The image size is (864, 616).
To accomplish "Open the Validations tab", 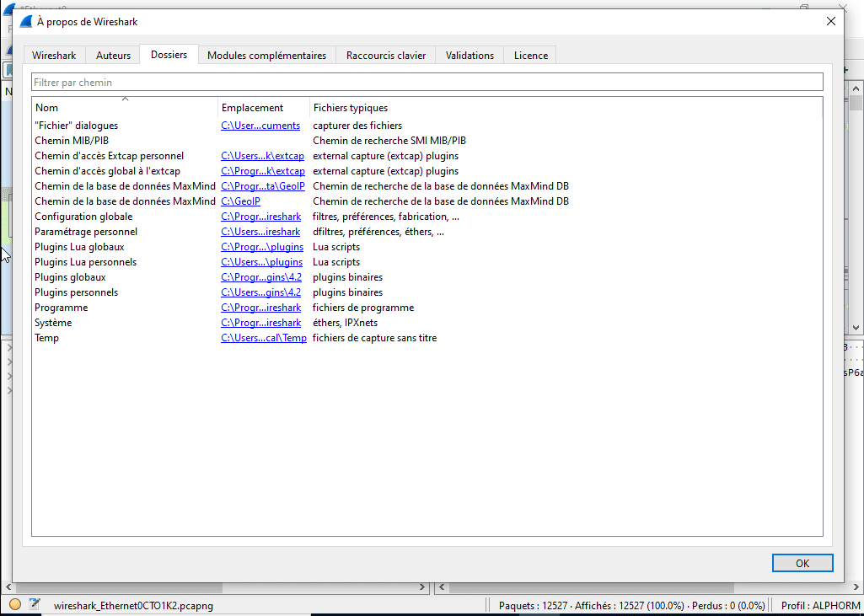I will (x=470, y=55).
